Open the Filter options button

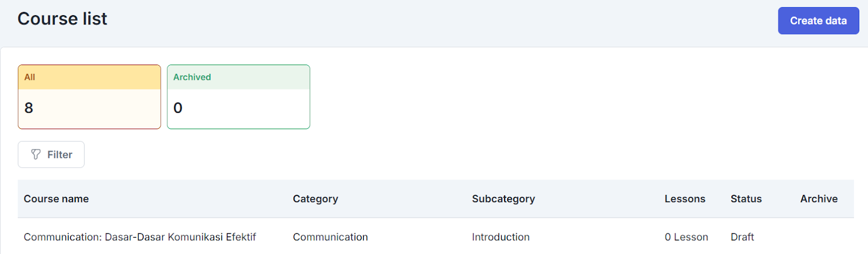pos(51,155)
